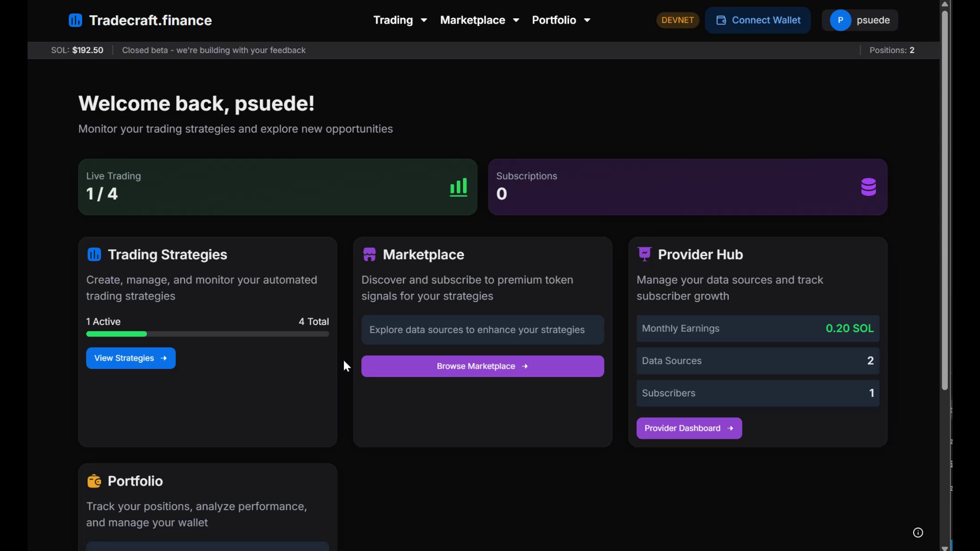980x551 pixels.
Task: Open Browse Marketplace
Action: click(x=482, y=366)
